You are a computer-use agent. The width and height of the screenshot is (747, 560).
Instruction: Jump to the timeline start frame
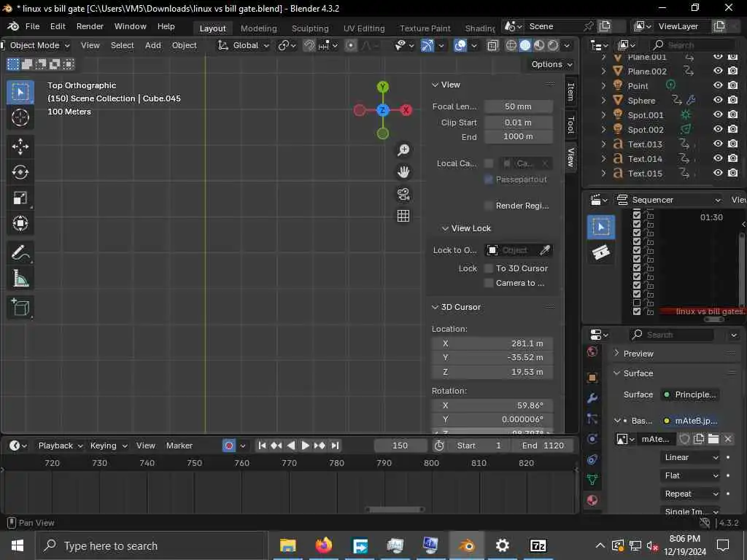262,446
